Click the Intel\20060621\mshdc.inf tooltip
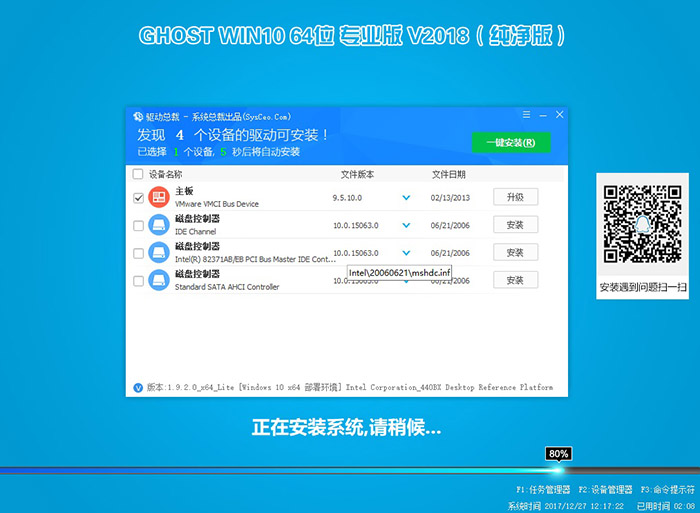Viewport: 700px width, 513px height. click(399, 273)
